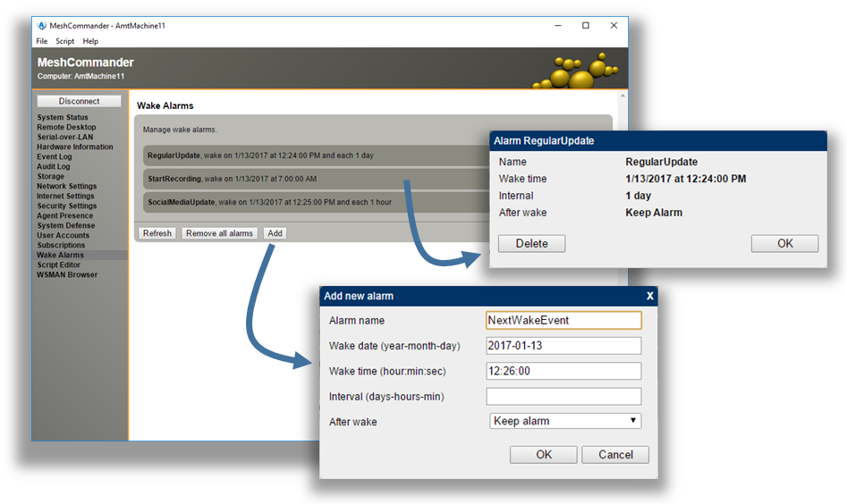Click OK in Add new alarm dialog

click(544, 454)
